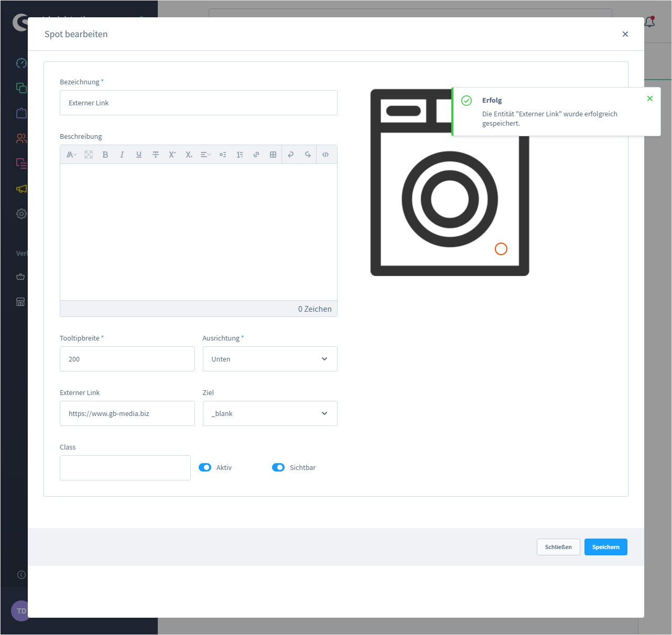Open the Ausrichtung dropdown
672x635 pixels.
click(x=270, y=359)
